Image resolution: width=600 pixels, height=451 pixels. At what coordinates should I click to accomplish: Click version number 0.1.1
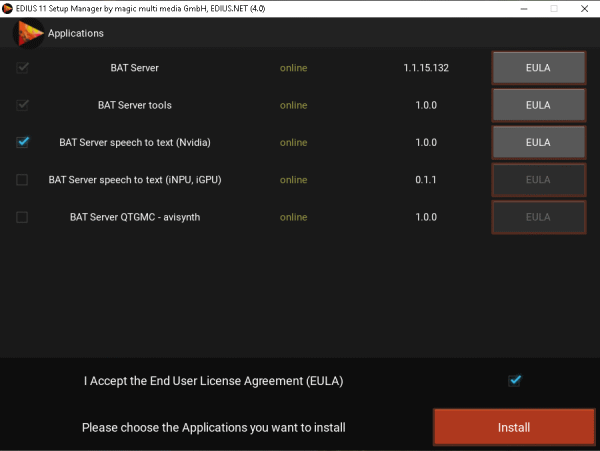[x=426, y=180]
